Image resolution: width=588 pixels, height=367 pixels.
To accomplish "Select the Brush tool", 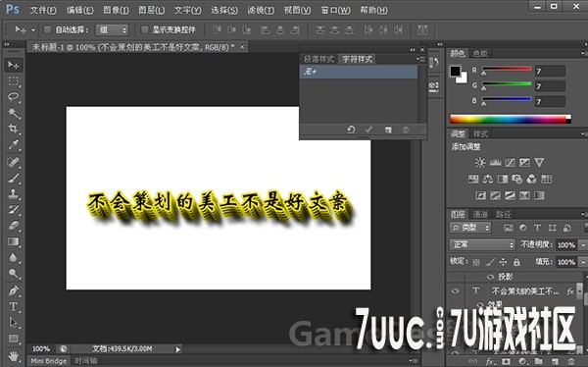I will pos(14,178).
